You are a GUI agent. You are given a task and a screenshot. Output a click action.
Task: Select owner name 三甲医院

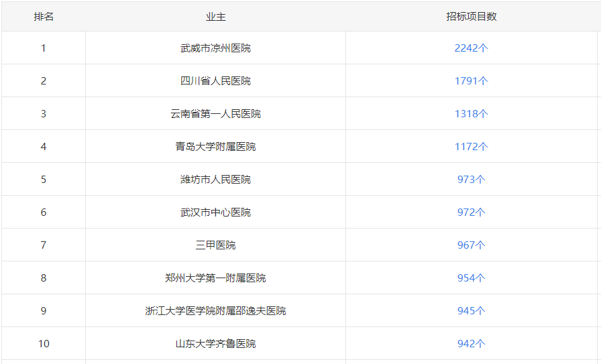215,245
